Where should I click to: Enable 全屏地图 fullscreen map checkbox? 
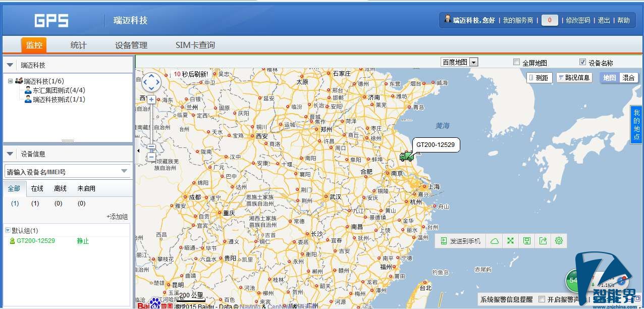click(516, 62)
